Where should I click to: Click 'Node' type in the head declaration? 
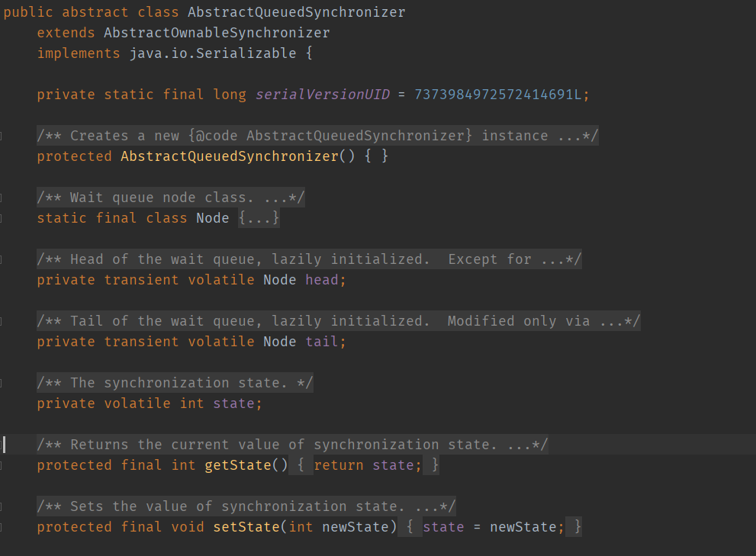tap(280, 280)
